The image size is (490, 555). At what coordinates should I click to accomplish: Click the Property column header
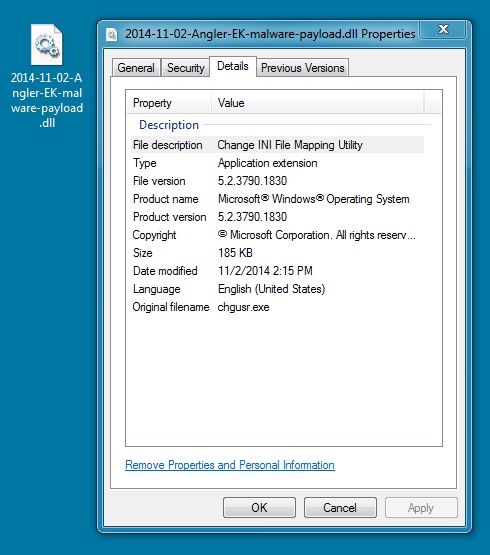pyautogui.click(x=169, y=103)
